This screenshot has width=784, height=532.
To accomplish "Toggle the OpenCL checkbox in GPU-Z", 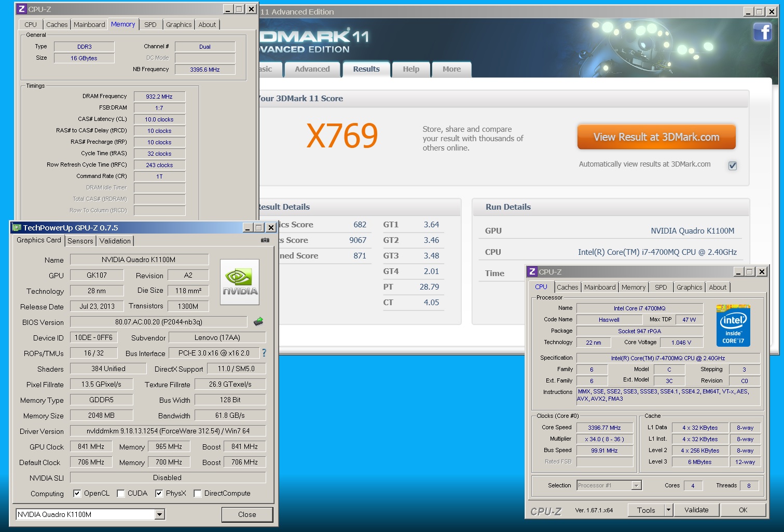I will 77,493.
